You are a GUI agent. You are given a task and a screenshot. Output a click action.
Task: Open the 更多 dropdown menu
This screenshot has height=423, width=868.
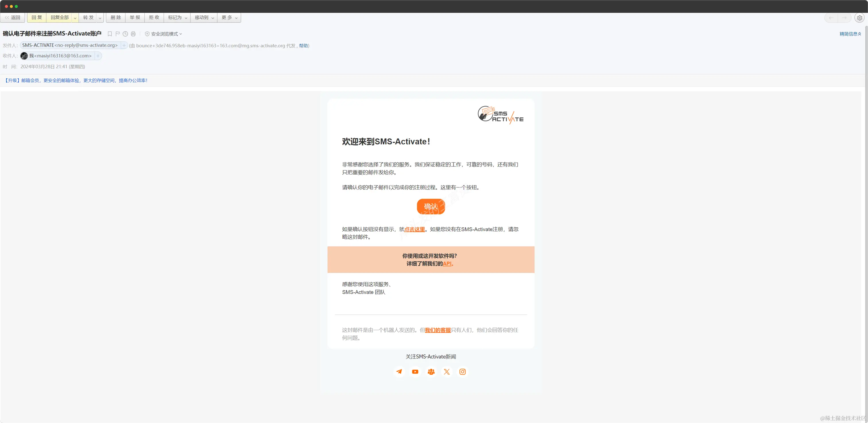(x=229, y=18)
